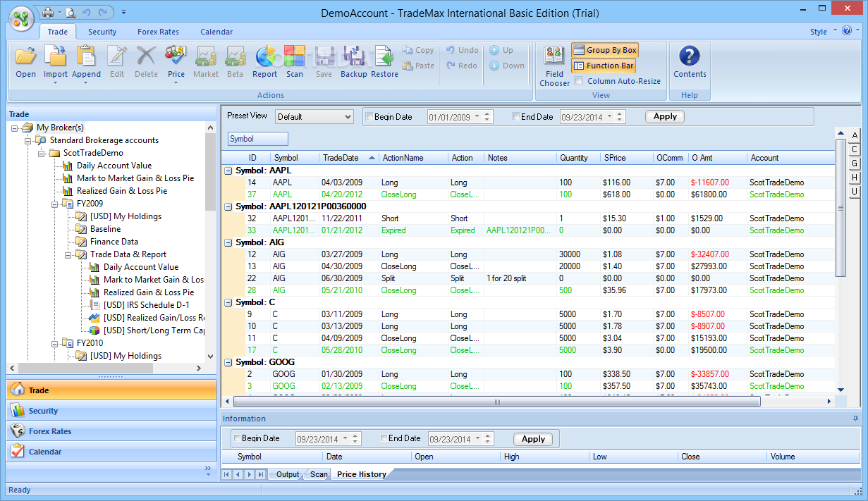Click Paste in the ribbon
This screenshot has height=501, width=868.
418,66
